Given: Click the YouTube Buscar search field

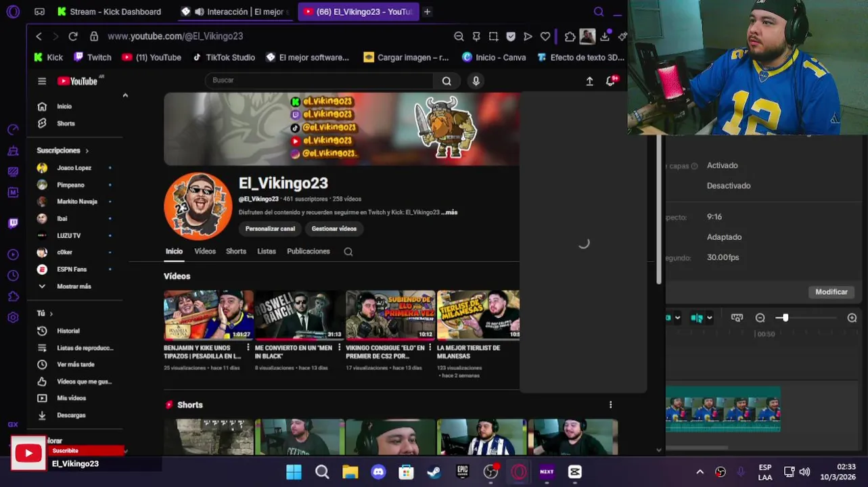Looking at the screenshot, I should tap(319, 80).
